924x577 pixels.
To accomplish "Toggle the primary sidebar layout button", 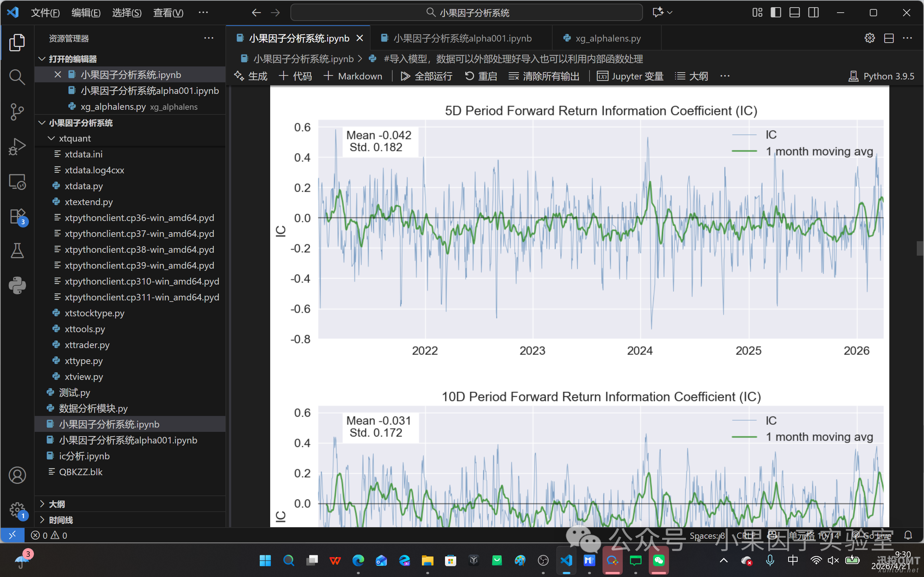I will pos(776,13).
